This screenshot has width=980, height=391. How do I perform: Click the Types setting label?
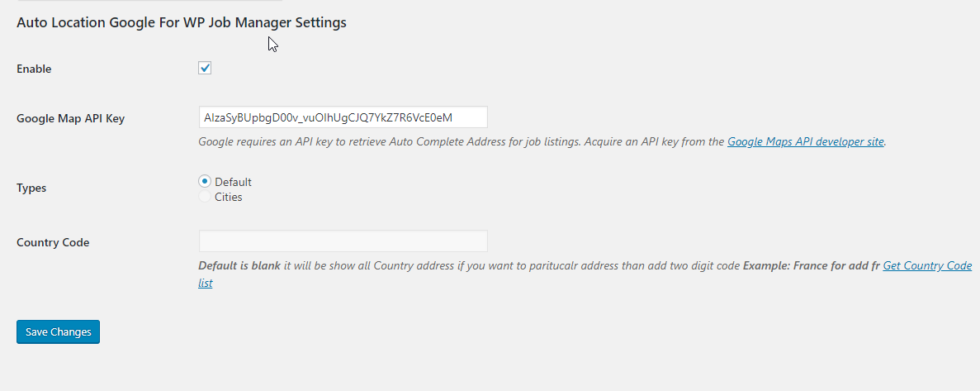click(31, 188)
